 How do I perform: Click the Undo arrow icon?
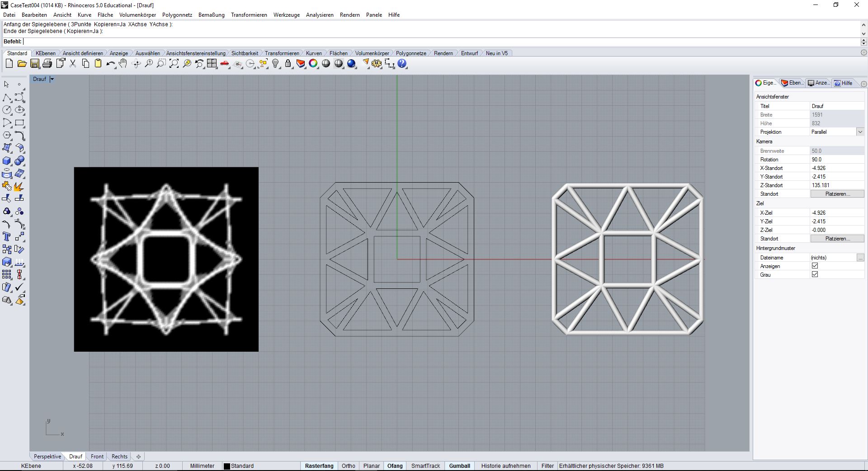(x=110, y=64)
